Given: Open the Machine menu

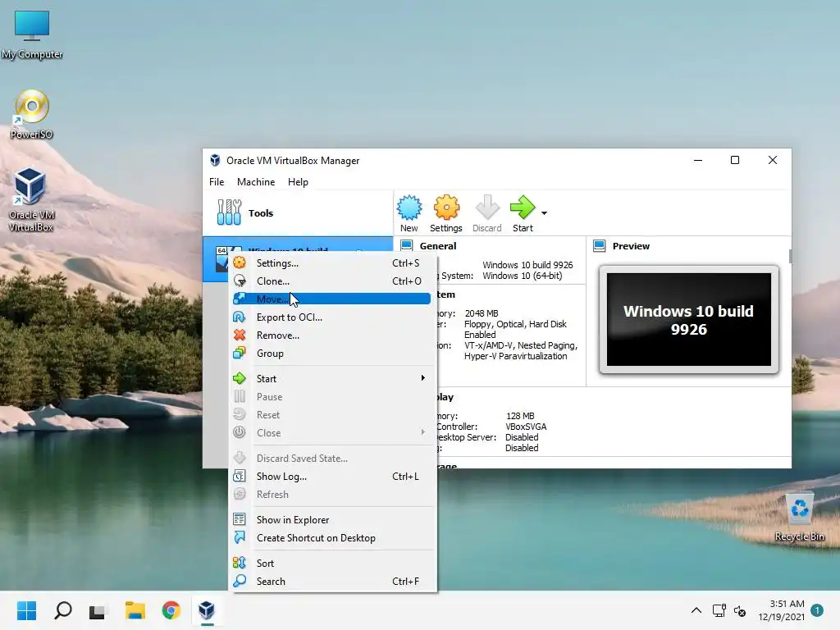Looking at the screenshot, I should click(256, 182).
